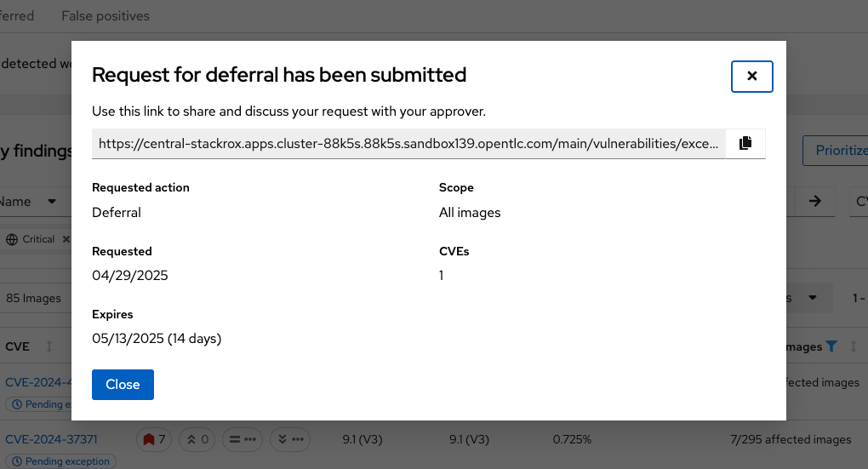Open the Prioritize button
This screenshot has width=868, height=469.
pyautogui.click(x=836, y=150)
